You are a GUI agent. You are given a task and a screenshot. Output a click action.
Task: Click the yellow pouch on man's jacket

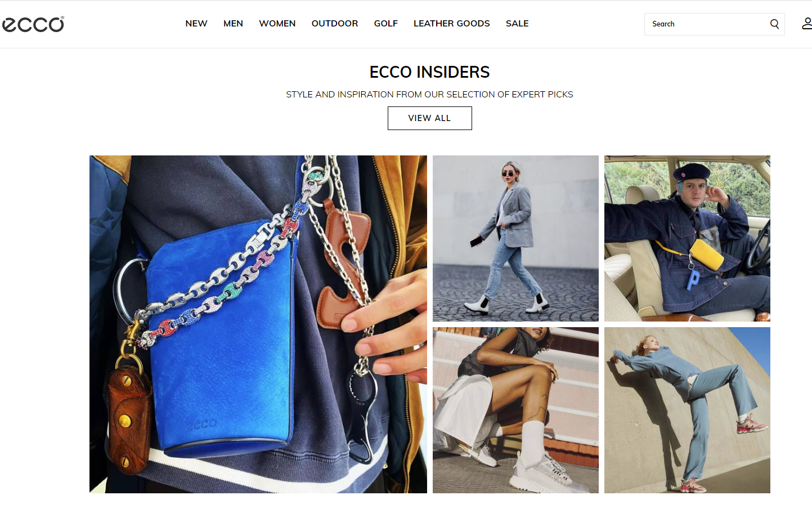click(707, 254)
